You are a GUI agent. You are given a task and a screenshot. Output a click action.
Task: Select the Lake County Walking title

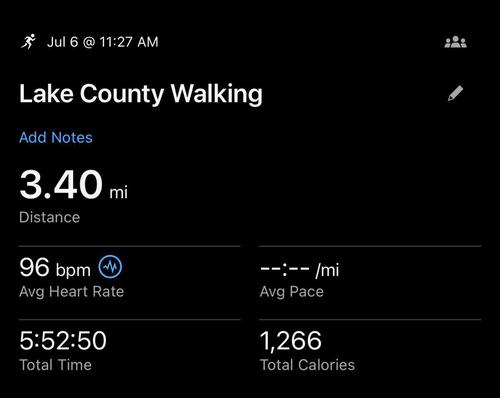(x=141, y=94)
